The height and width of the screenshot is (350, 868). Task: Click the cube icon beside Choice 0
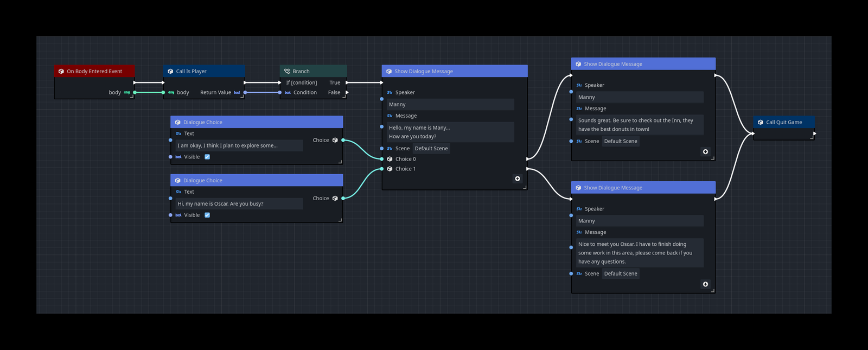pyautogui.click(x=390, y=160)
